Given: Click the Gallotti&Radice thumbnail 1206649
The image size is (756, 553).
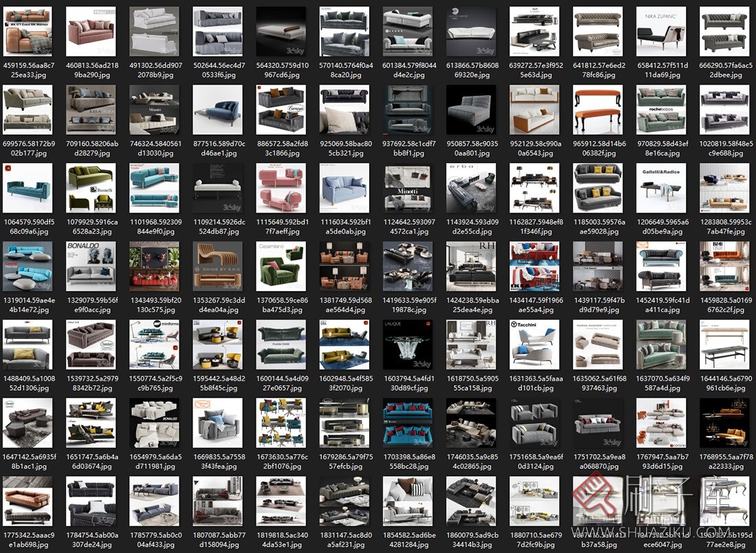Looking at the screenshot, I should [x=660, y=187].
